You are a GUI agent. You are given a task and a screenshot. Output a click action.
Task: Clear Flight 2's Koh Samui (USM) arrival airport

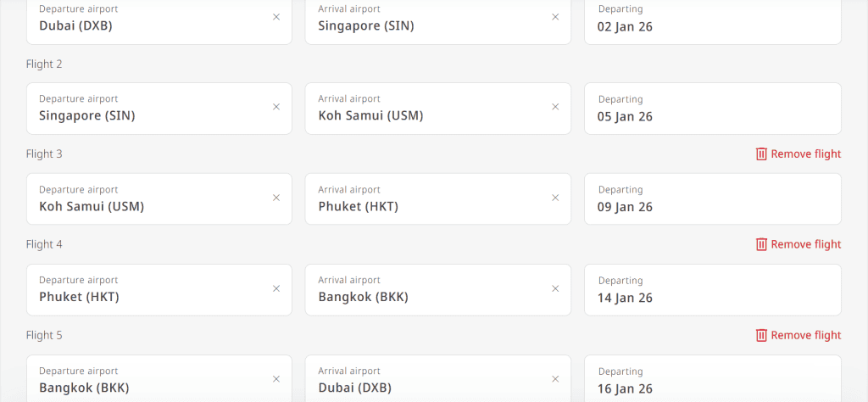click(555, 107)
